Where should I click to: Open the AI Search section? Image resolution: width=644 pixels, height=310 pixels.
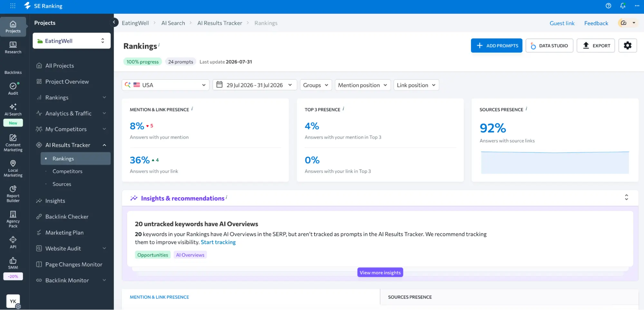coord(13,110)
